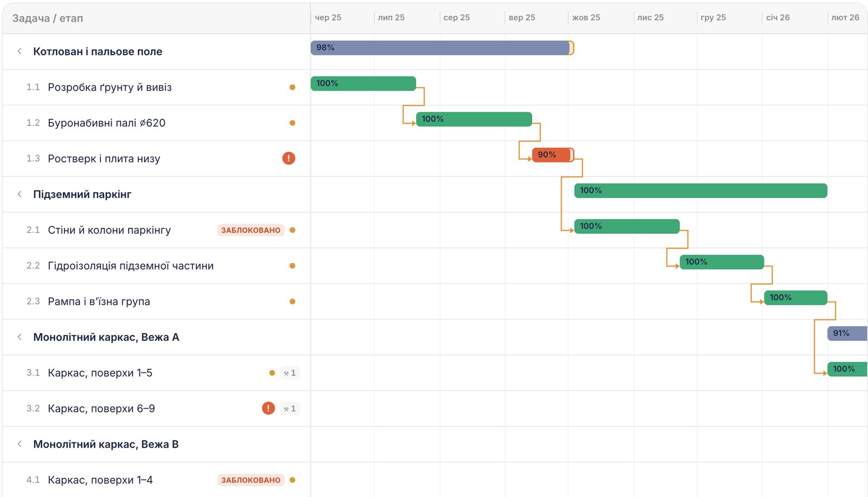Click orange status dot for Гідроізоляція підземної частини
Image resolution: width=868 pixels, height=497 pixels.
pyautogui.click(x=292, y=266)
